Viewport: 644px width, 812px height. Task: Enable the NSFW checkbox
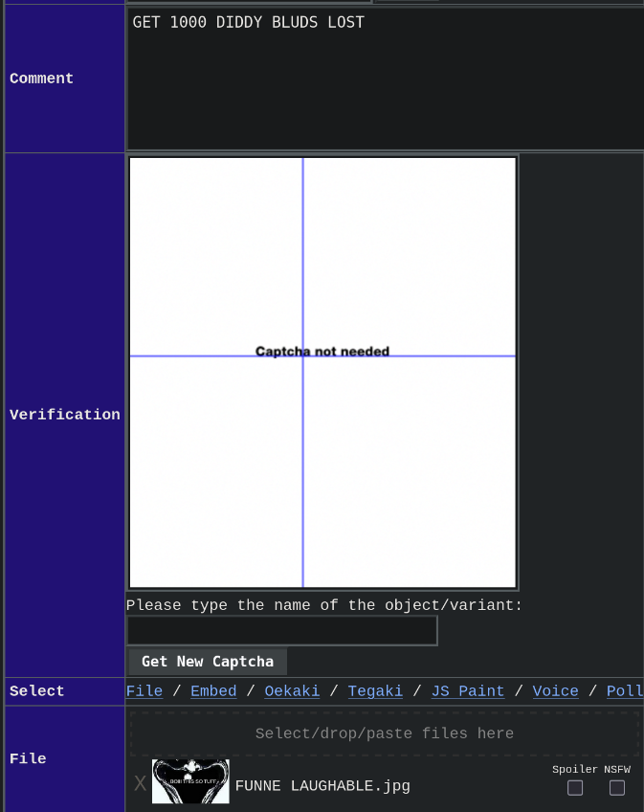point(616,788)
